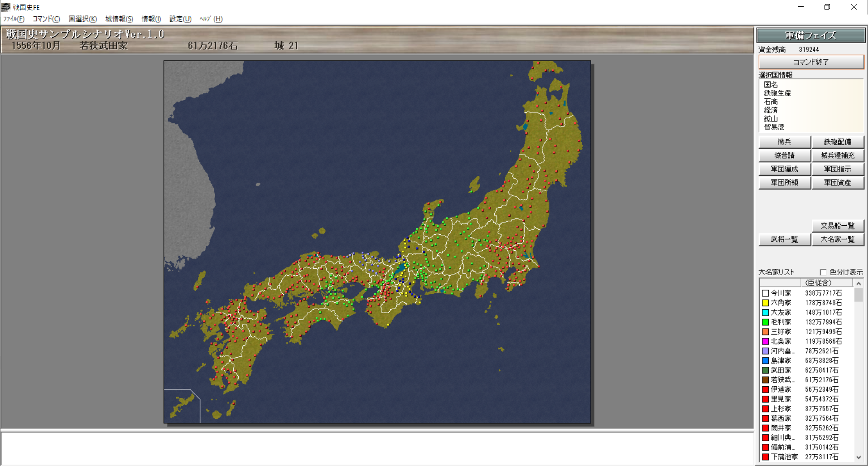Enable the 色分け表示 checkbox
Viewport: 868px width, 466px height.
pyautogui.click(x=823, y=272)
